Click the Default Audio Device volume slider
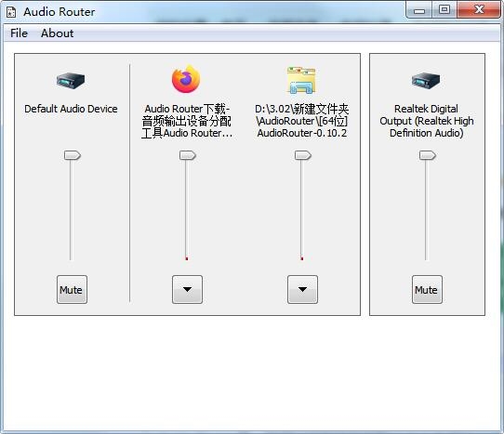504x434 pixels. tap(72, 205)
